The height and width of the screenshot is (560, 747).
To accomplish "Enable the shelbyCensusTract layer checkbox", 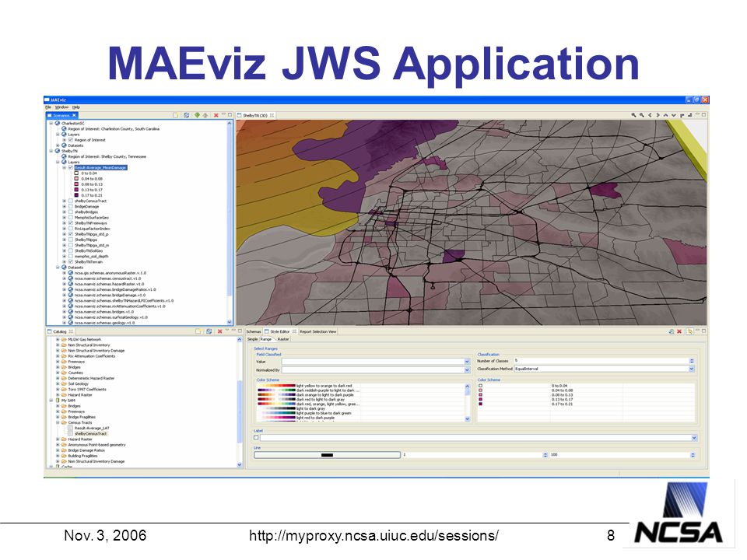I will pyautogui.click(x=71, y=201).
